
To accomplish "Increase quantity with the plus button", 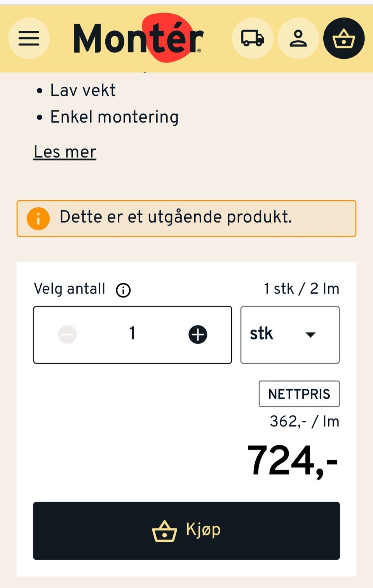I will tap(198, 334).
